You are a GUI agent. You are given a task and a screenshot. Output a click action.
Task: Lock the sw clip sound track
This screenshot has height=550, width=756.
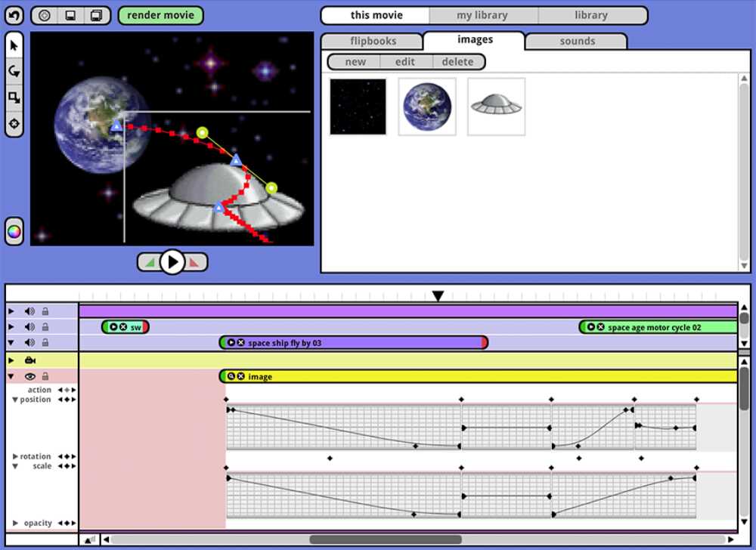click(x=45, y=327)
